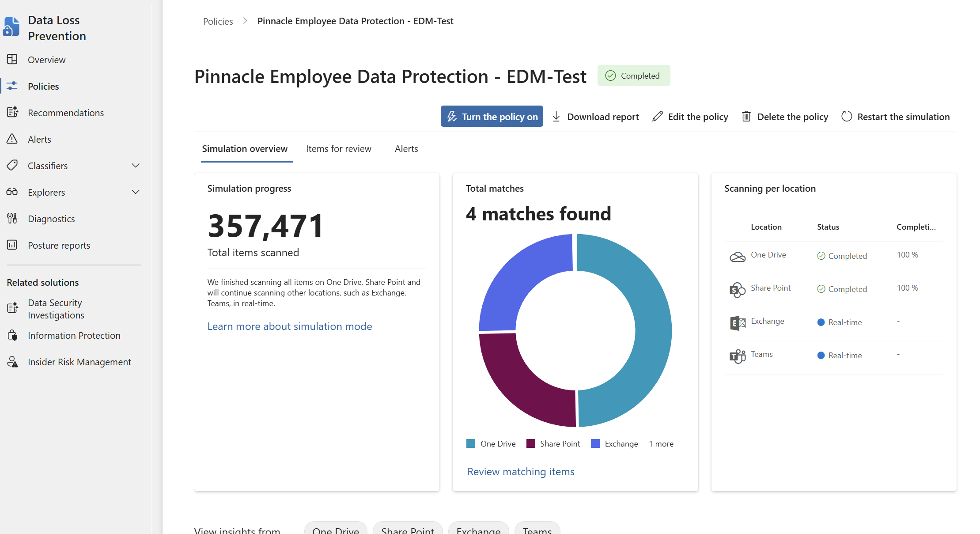Expand the Classifiers menu chevron

(136, 166)
